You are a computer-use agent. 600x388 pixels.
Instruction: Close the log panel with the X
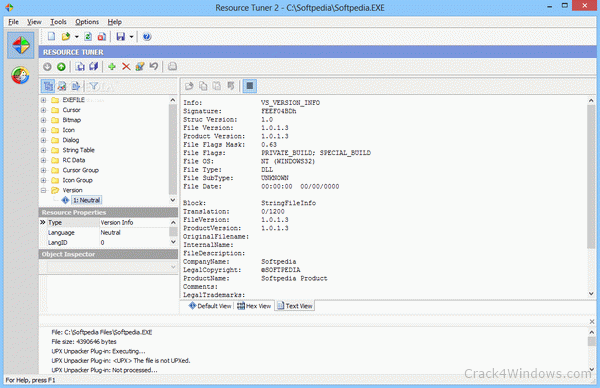592,321
